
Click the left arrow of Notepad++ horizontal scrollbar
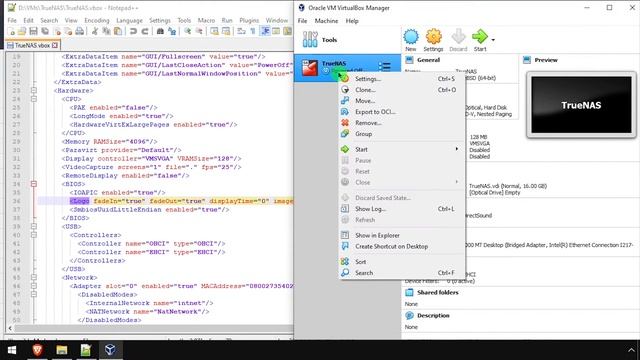tap(10, 328)
